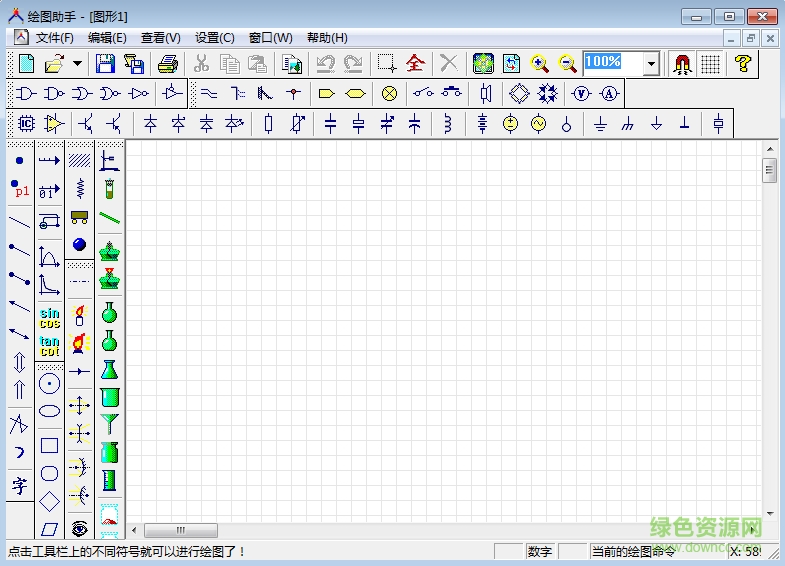Viewport: 785px width, 566px height.
Task: Click the undo arrow icon
Action: (325, 64)
